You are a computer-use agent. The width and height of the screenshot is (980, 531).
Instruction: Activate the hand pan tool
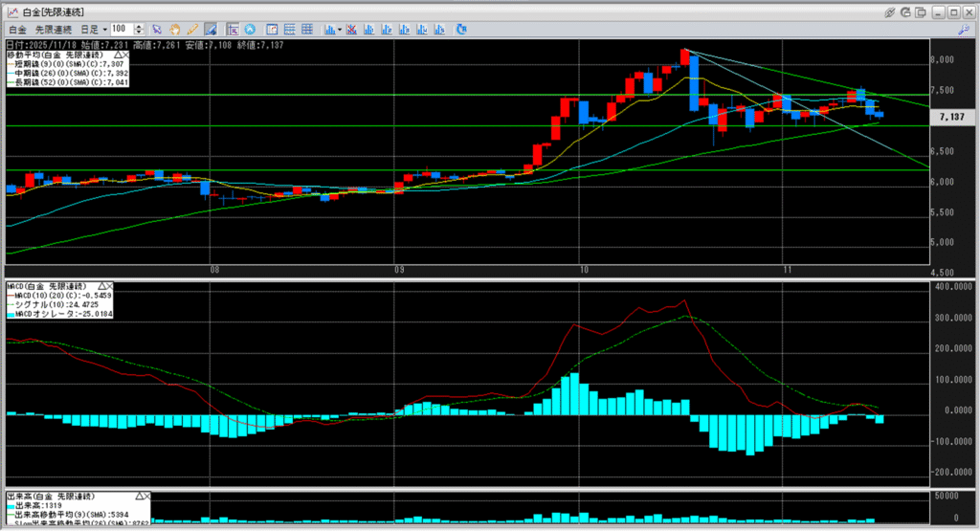point(175,30)
